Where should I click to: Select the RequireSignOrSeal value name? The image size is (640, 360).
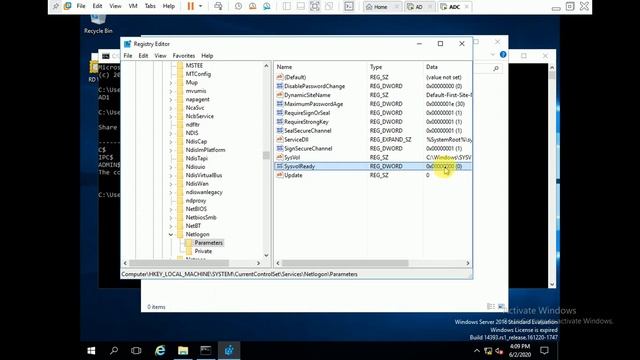[307, 113]
